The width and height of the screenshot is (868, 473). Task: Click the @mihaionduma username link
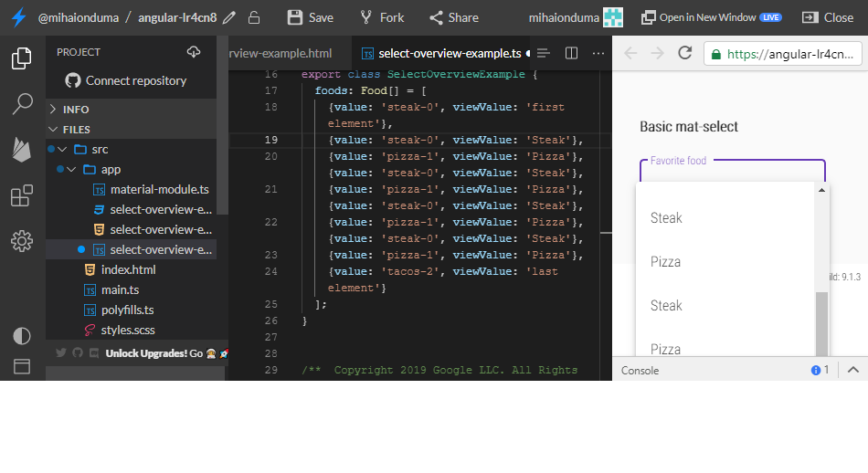[78, 17]
